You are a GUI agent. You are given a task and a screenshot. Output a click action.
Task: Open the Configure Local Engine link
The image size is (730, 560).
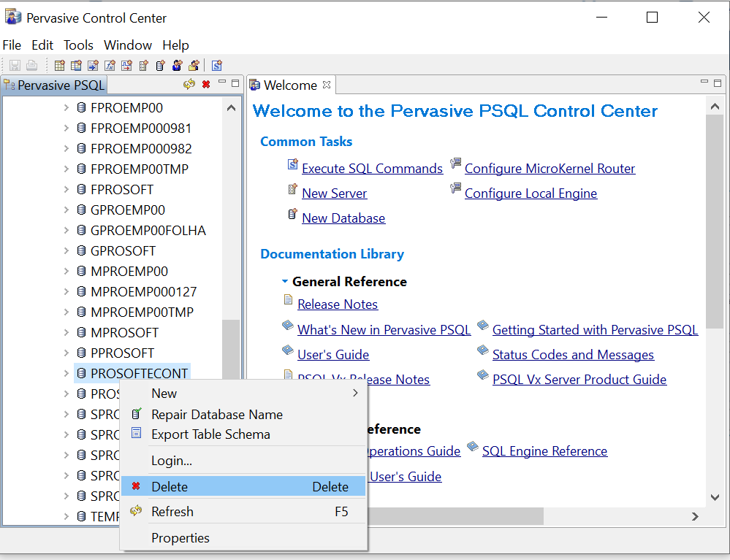(x=531, y=193)
